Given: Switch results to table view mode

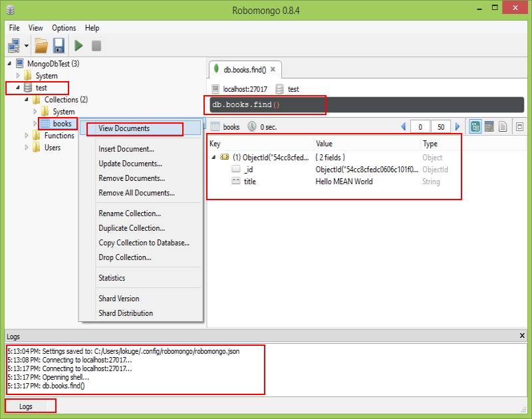Looking at the screenshot, I should [489, 127].
